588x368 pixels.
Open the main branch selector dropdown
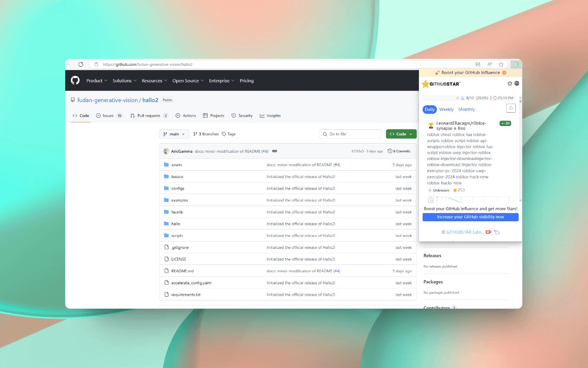174,134
